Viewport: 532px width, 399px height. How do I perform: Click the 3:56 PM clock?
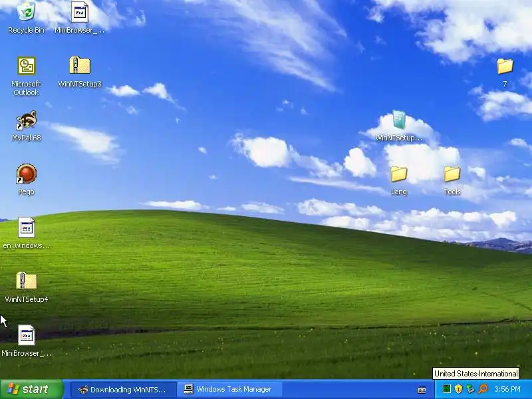coord(507,389)
